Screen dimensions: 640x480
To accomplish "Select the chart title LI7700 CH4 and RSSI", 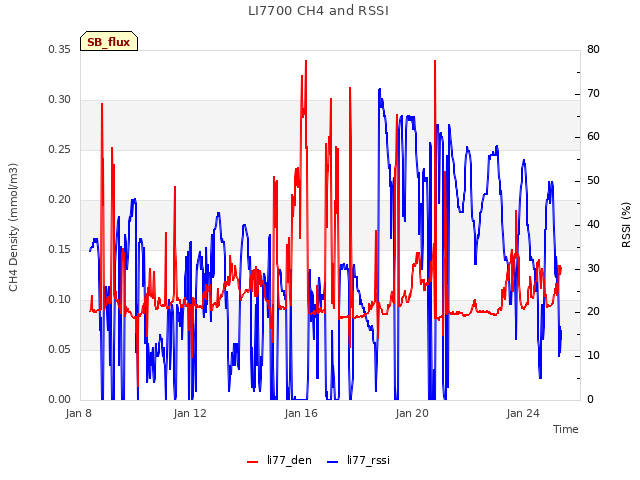I will coord(318,11).
